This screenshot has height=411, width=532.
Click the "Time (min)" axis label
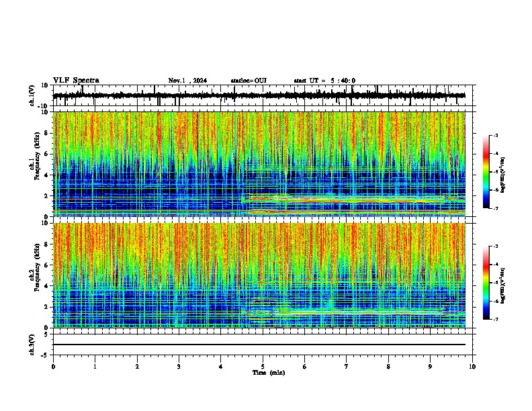pos(269,373)
